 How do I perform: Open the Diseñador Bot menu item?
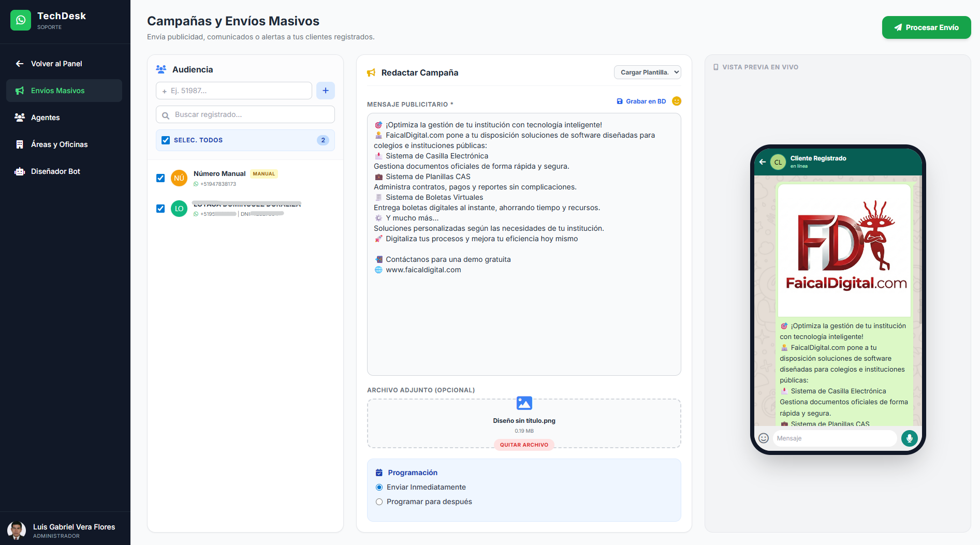(x=55, y=171)
